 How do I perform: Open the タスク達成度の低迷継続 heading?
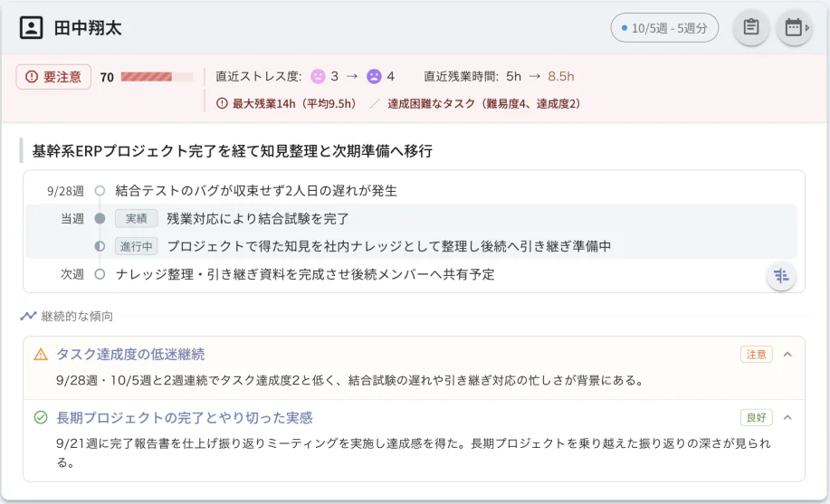click(x=130, y=354)
